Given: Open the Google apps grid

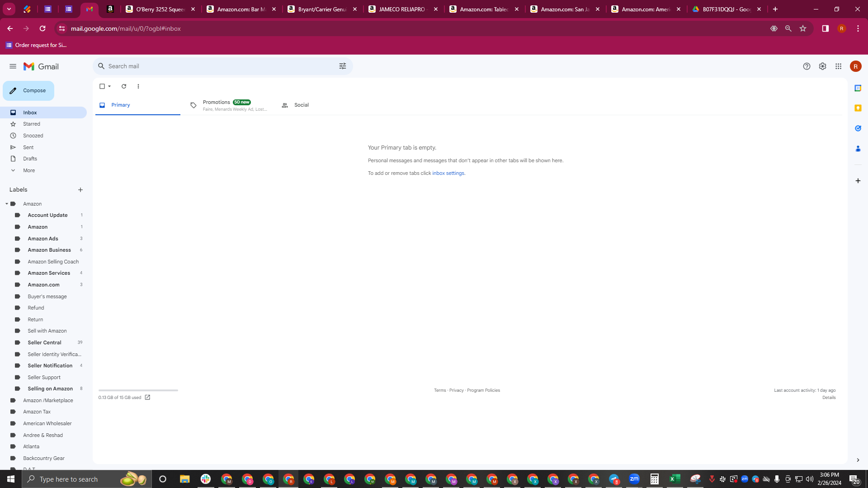Looking at the screenshot, I should click(x=838, y=66).
